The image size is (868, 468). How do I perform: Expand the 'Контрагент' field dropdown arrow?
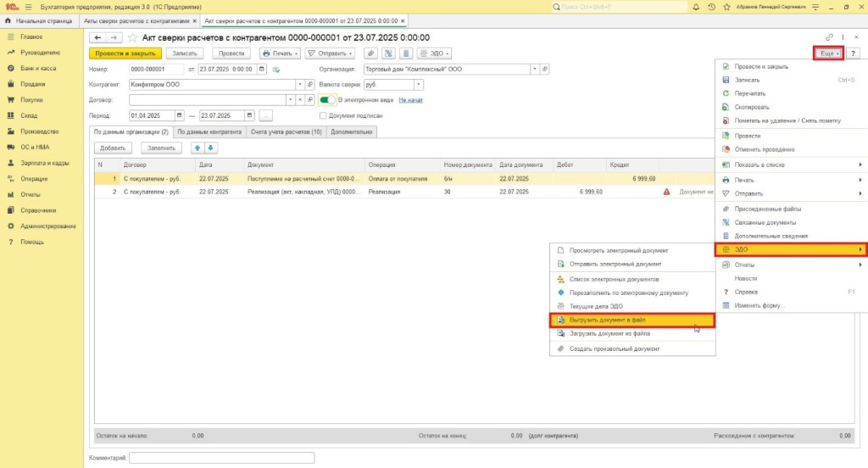[x=299, y=85]
